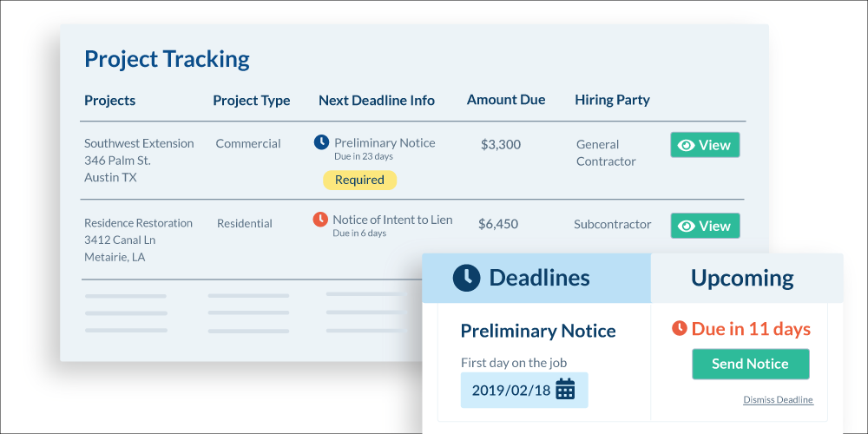Viewport: 868px width, 434px height.
Task: Open the calendar icon in date field
Action: tap(565, 389)
